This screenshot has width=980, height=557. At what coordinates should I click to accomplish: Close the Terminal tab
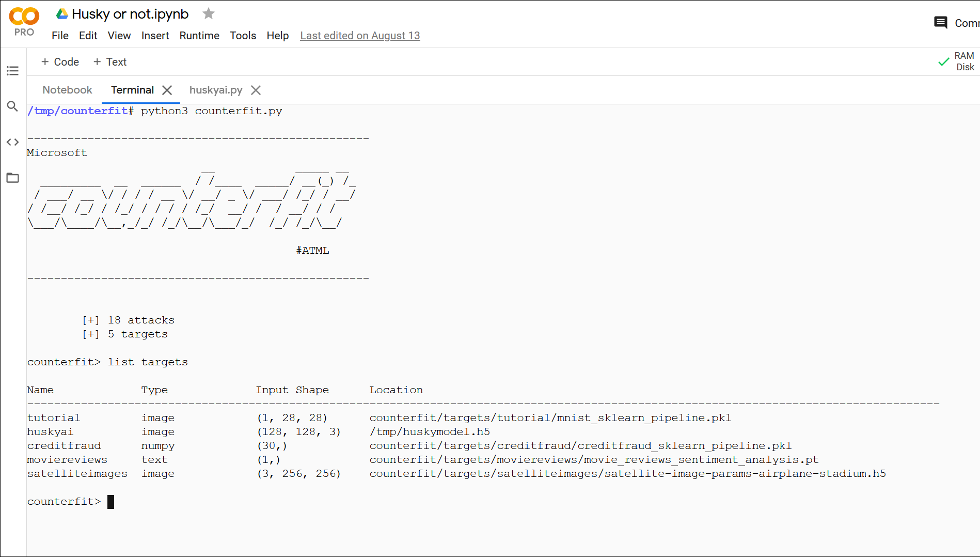(167, 90)
